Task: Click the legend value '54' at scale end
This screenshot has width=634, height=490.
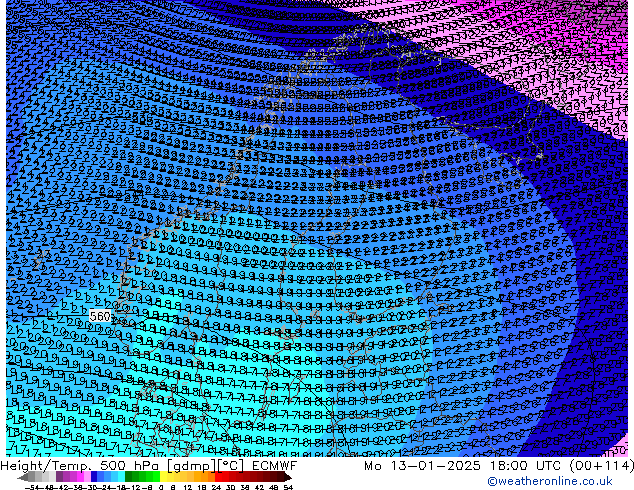Action: 288,488
